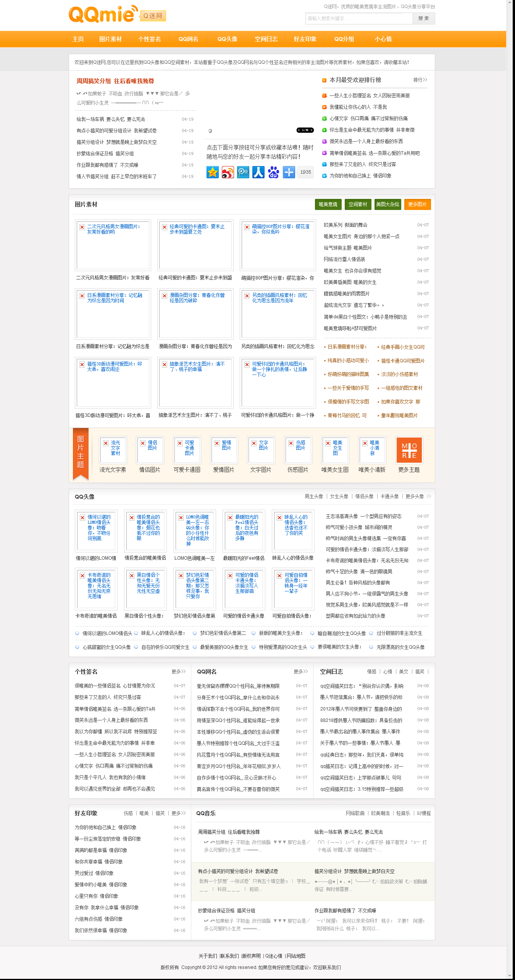Expand 更多头像 >> in QQ头像 section
The height and width of the screenshot is (980, 515).
point(418,496)
